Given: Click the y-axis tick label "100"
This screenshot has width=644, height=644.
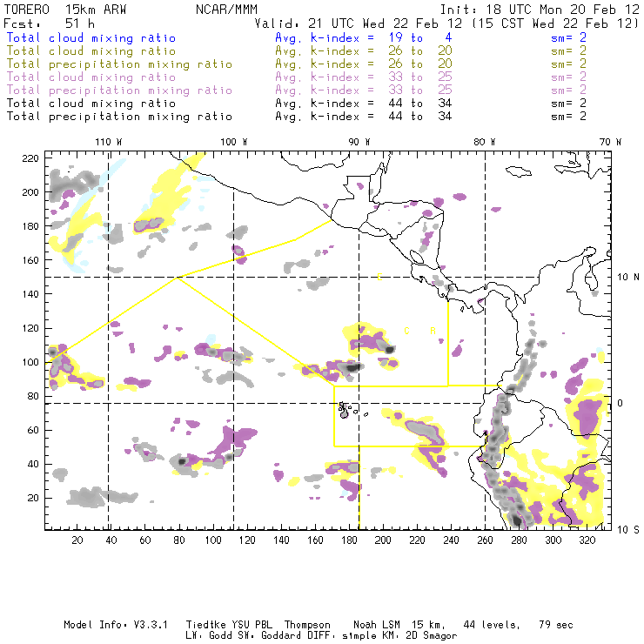Looking at the screenshot, I should tap(30, 362).
